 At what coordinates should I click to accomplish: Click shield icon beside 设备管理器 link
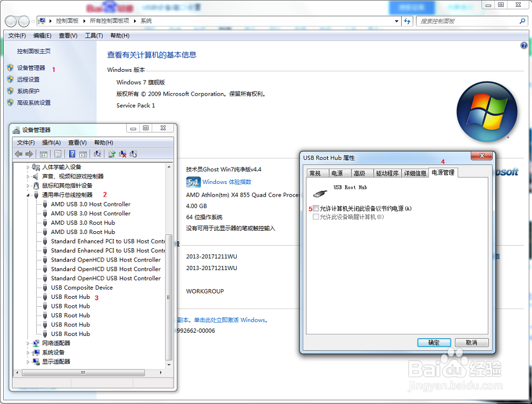(x=10, y=68)
